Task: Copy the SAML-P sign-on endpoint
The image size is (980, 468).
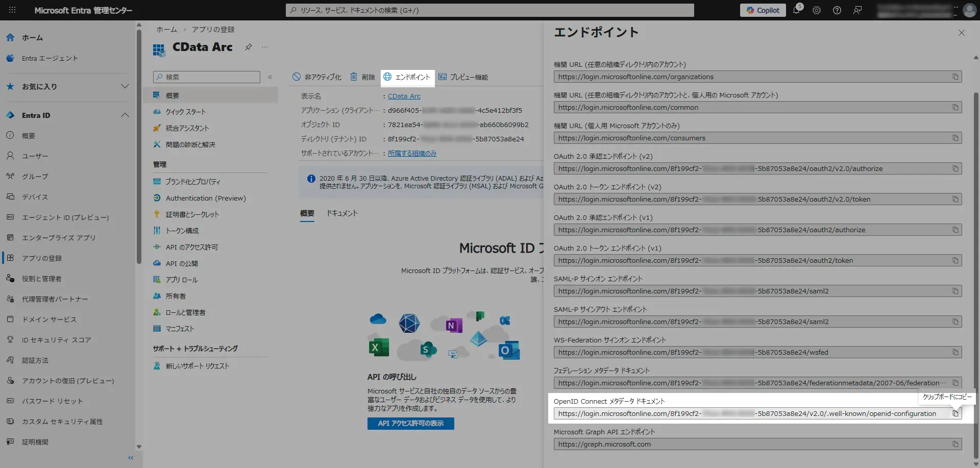Action: 955,291
